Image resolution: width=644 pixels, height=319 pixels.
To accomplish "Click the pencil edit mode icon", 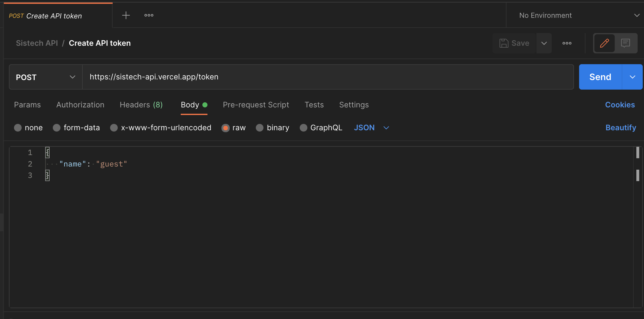I will 604,43.
